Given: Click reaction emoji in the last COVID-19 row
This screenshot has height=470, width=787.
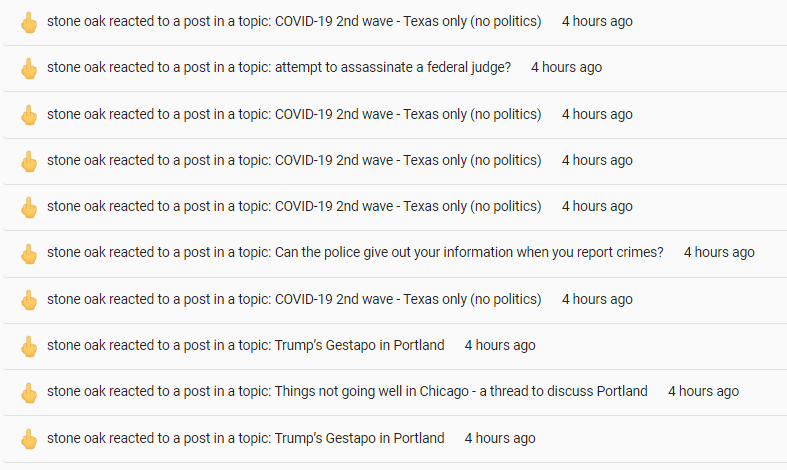Looking at the screenshot, I should point(29,299).
